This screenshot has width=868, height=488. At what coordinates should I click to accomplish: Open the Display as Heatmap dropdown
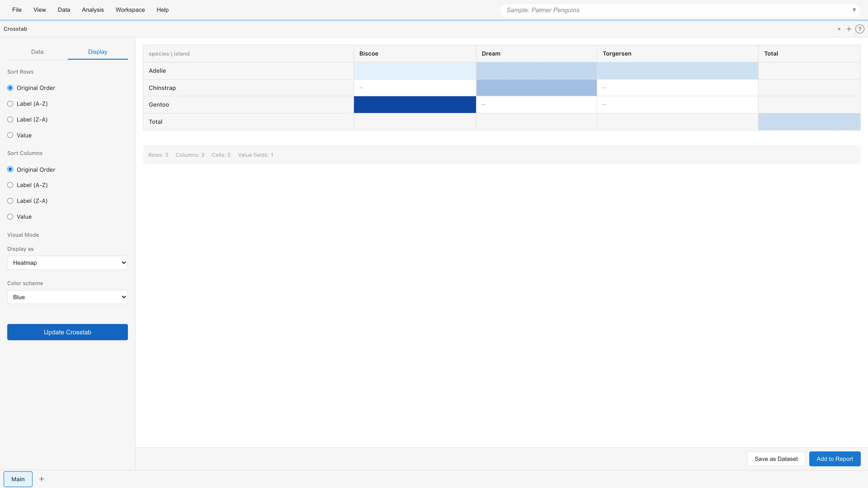pyautogui.click(x=67, y=263)
